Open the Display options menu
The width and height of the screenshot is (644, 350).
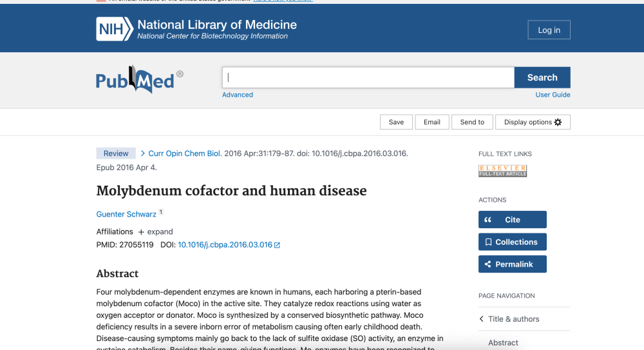pyautogui.click(x=533, y=122)
